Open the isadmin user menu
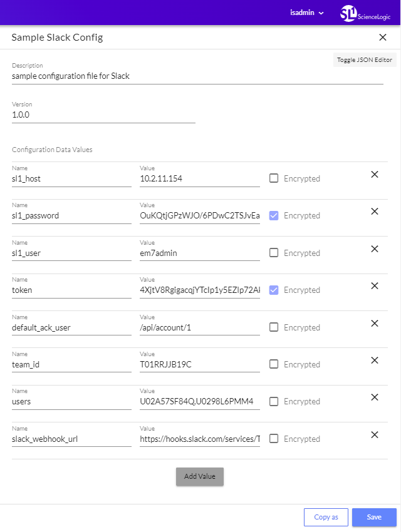This screenshot has height=532, width=401. pos(306,12)
